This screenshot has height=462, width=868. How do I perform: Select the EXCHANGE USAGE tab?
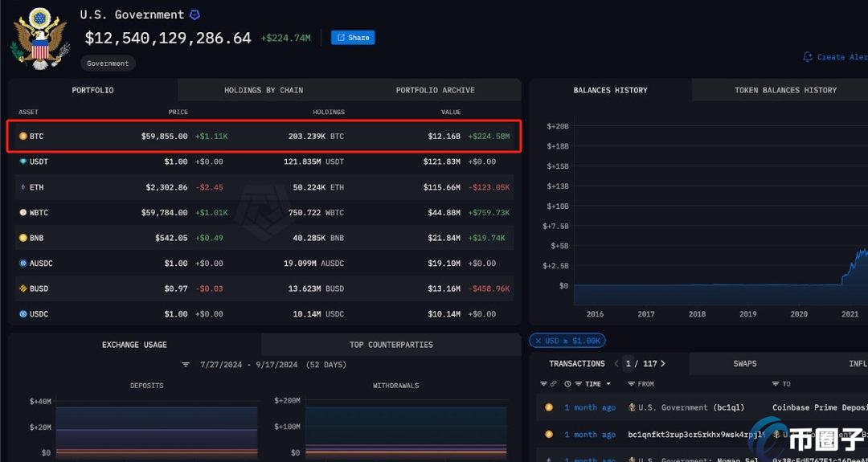pos(134,345)
